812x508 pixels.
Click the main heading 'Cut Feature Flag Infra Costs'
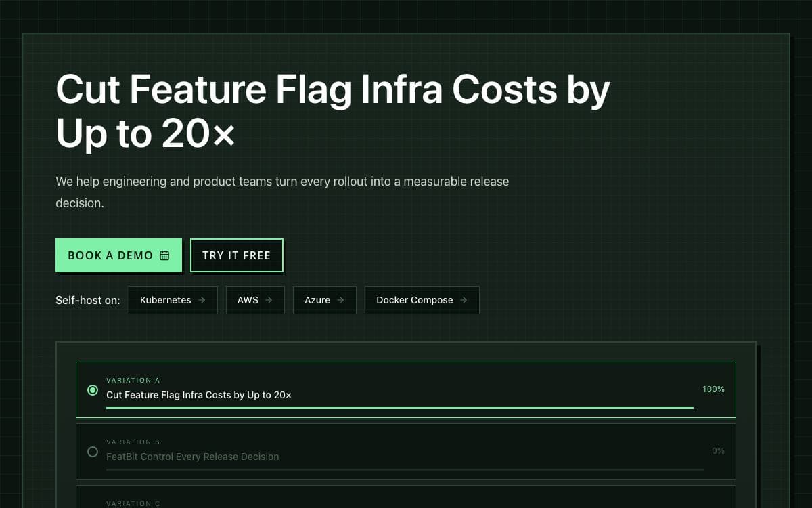[333, 110]
